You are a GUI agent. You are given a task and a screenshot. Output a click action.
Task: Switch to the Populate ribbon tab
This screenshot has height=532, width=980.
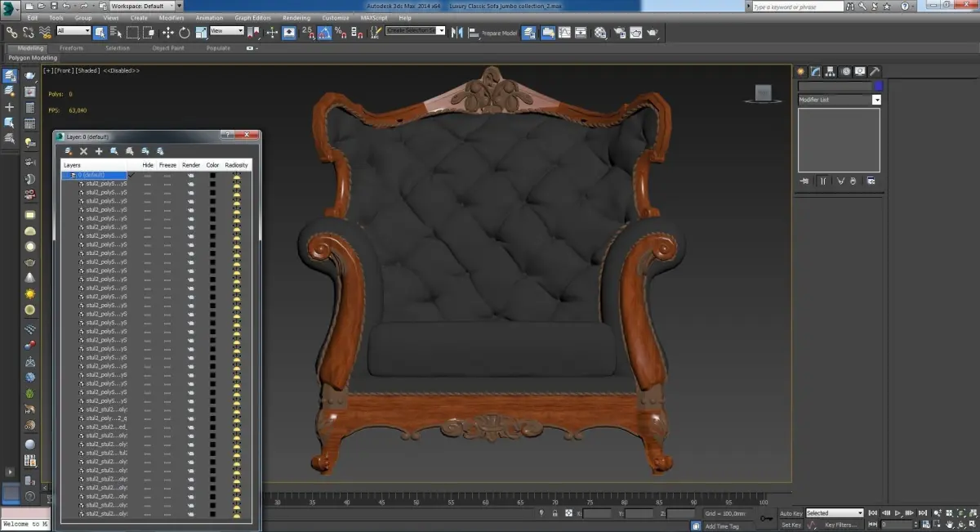[218, 48]
